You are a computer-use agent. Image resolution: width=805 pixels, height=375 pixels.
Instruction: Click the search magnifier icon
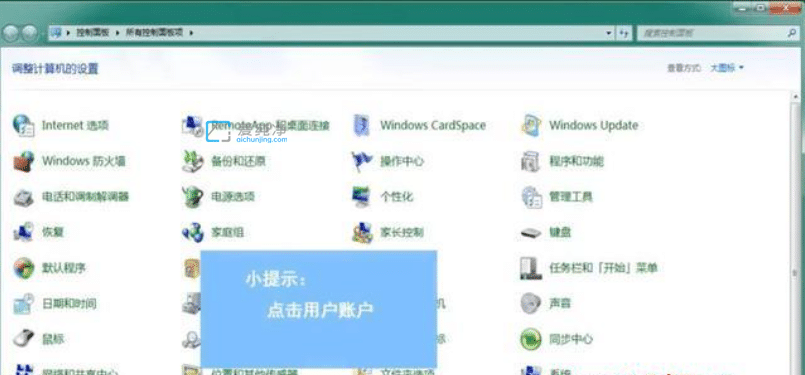coord(792,33)
